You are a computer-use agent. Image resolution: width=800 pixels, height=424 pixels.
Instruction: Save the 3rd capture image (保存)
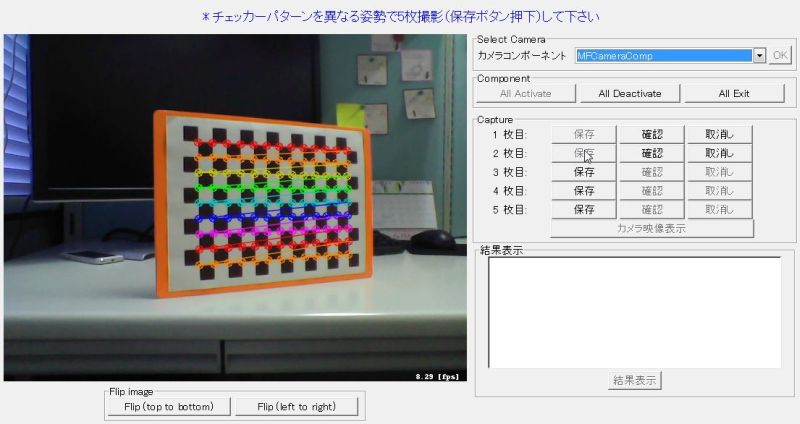[584, 172]
